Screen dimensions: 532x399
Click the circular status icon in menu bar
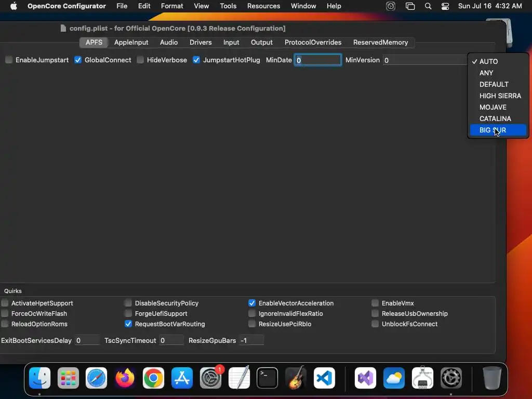[x=391, y=6]
